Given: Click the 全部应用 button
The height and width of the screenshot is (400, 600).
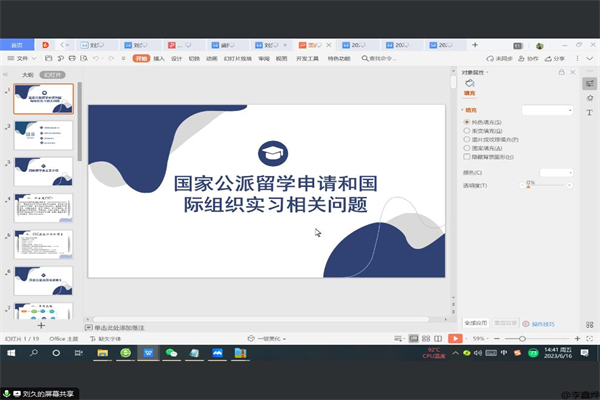Looking at the screenshot, I should pos(476,323).
